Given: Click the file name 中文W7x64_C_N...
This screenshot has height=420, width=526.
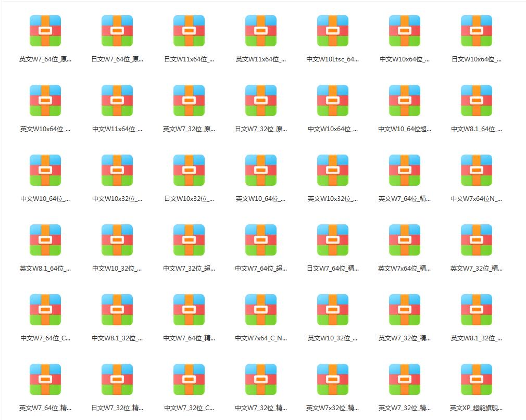Looking at the screenshot, I should 260,338.
